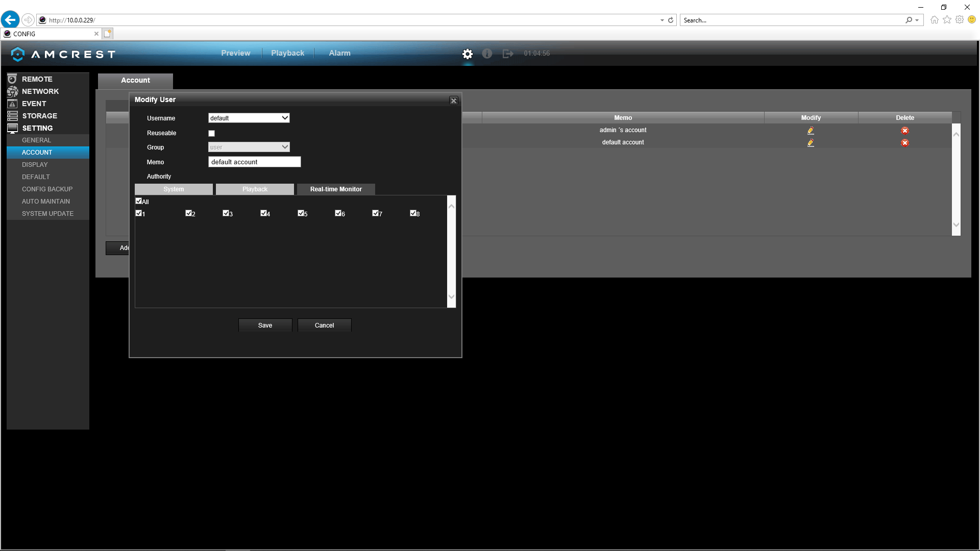Open GENERAL settings page
The height and width of the screenshot is (551, 980).
[48, 140]
